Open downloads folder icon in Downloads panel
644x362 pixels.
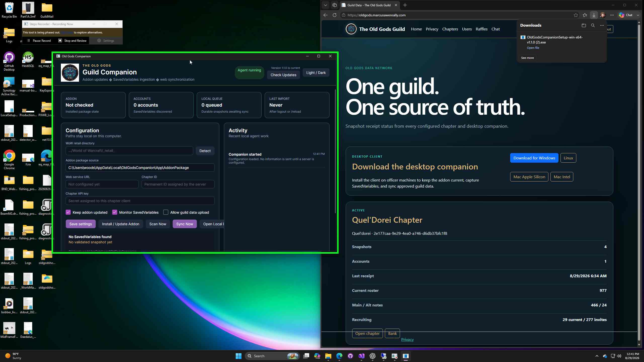click(584, 25)
